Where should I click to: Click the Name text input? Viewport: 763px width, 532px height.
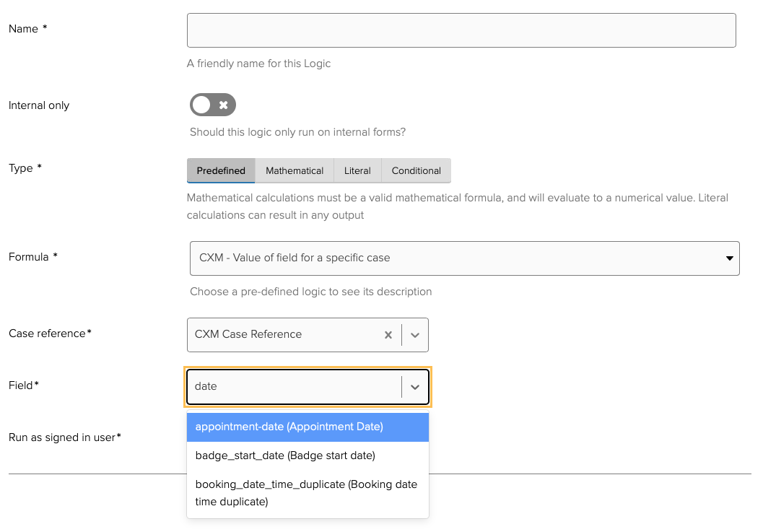[461, 30]
